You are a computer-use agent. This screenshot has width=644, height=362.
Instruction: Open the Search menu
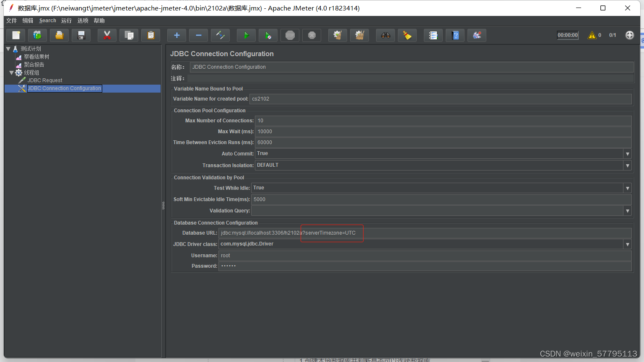(x=47, y=21)
